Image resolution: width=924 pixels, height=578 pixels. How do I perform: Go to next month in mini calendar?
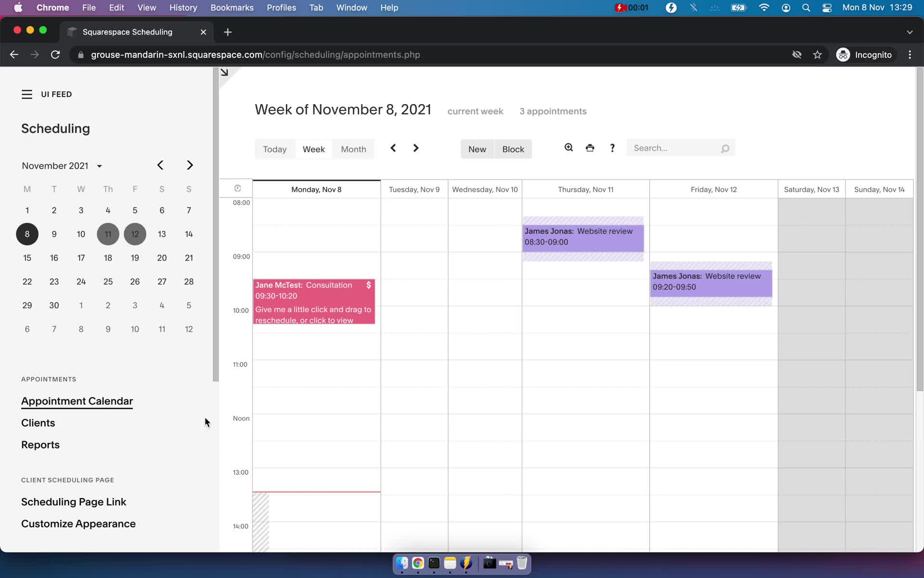click(x=190, y=165)
